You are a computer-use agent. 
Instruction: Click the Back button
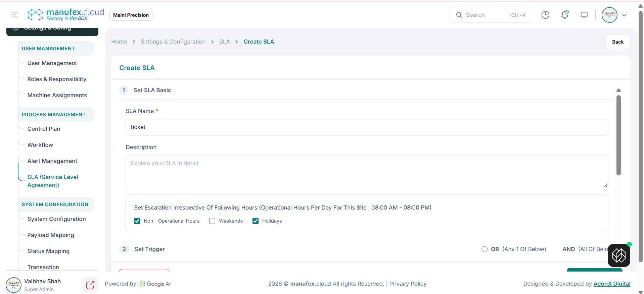617,42
